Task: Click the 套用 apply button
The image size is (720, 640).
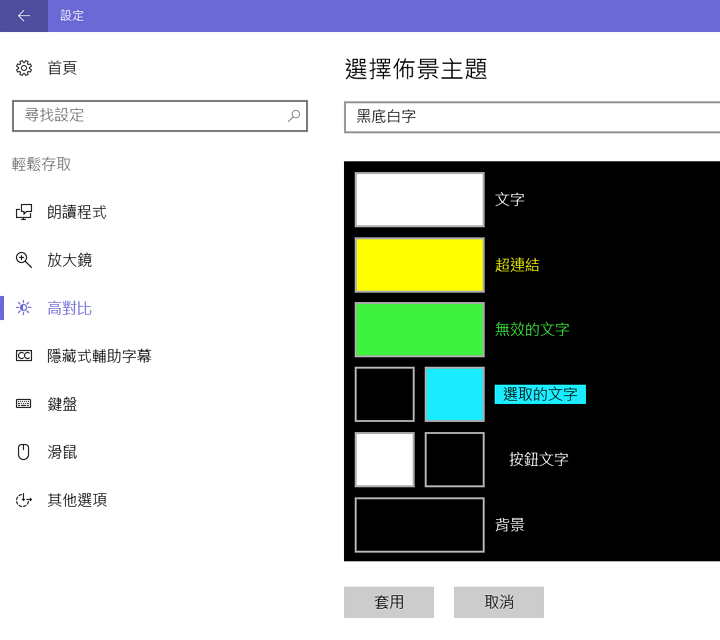Action: pyautogui.click(x=389, y=602)
